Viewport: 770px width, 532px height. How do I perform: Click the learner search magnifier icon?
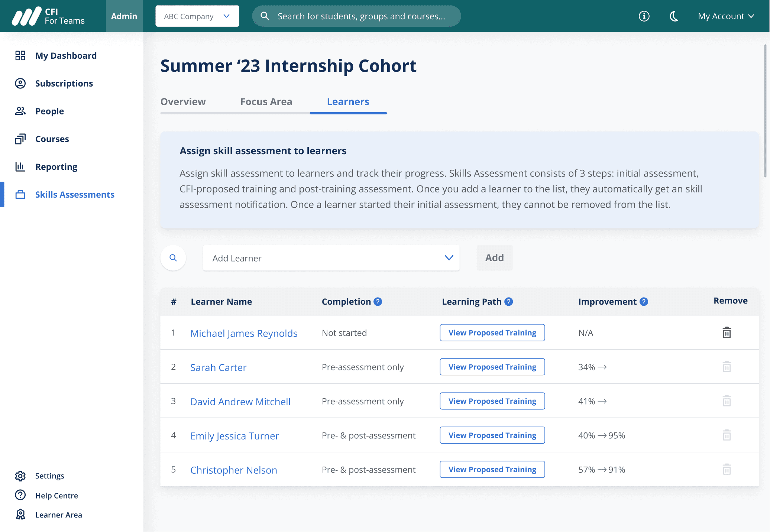click(x=173, y=258)
